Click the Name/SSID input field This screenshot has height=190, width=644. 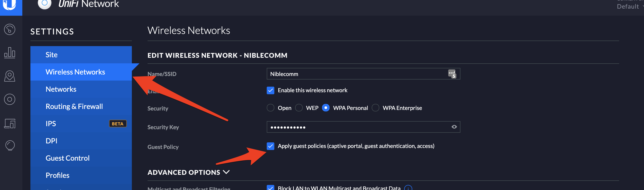(363, 74)
